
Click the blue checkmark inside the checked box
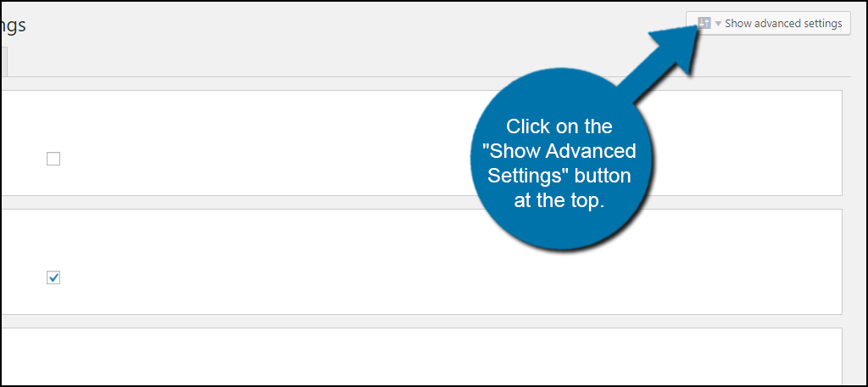pyautogui.click(x=53, y=278)
